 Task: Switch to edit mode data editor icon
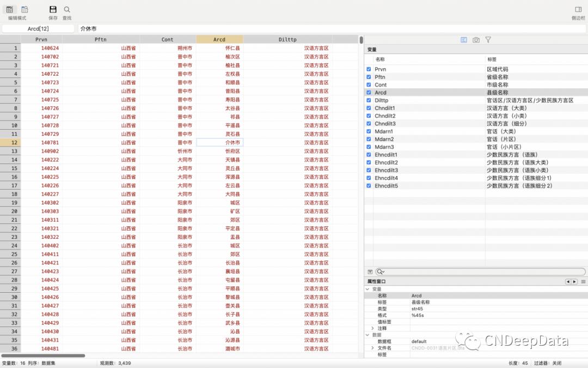(x=10, y=9)
